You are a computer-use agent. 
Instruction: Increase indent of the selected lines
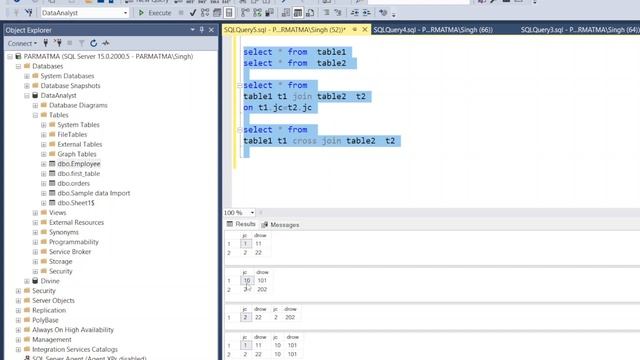(367, 13)
